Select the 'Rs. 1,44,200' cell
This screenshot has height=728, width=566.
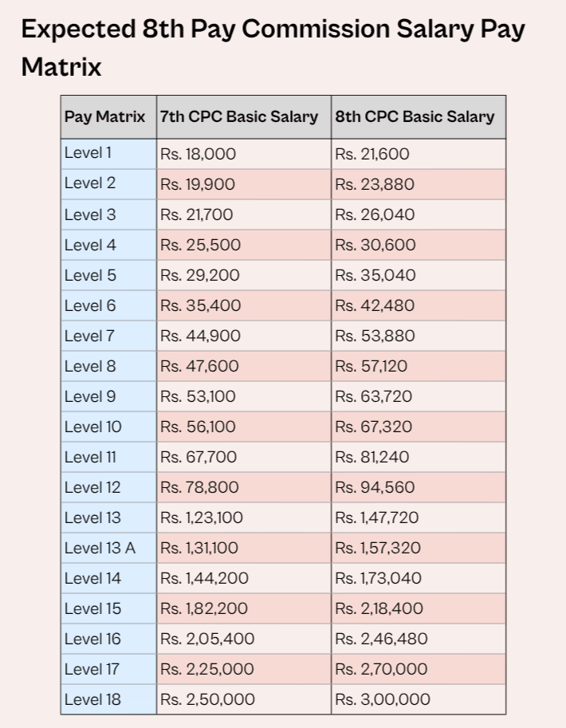click(x=205, y=578)
